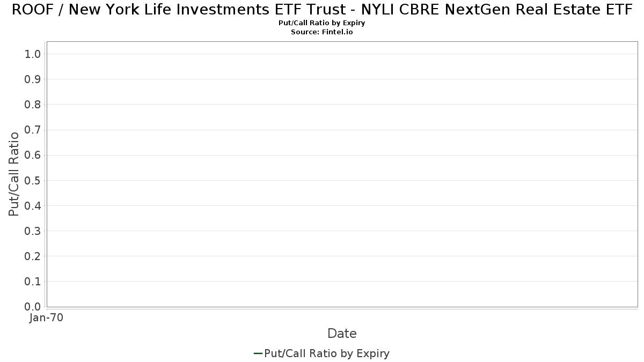Click the 0.0 y-axis tick label
The width and height of the screenshot is (644, 362).
tap(33, 306)
